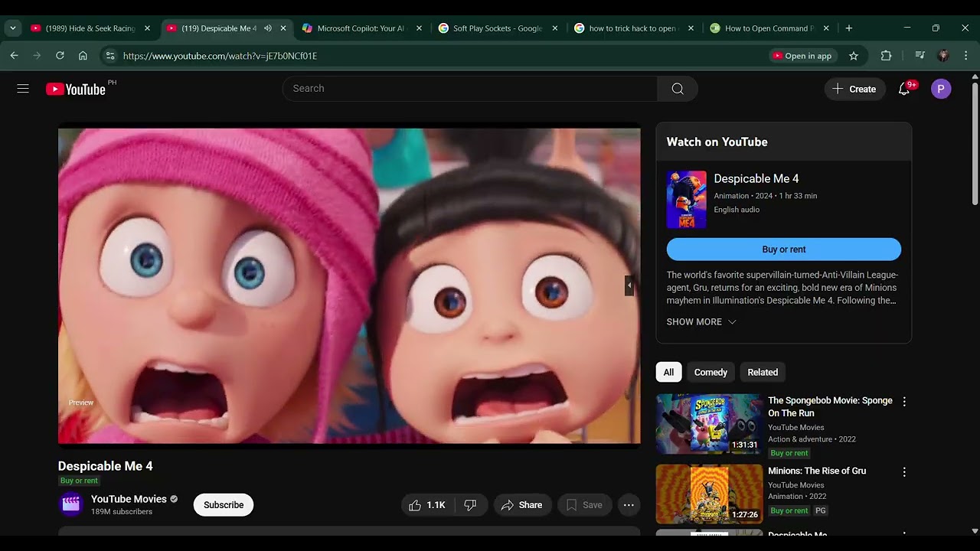Close the Microsoft Copilot tab

[x=419, y=28]
